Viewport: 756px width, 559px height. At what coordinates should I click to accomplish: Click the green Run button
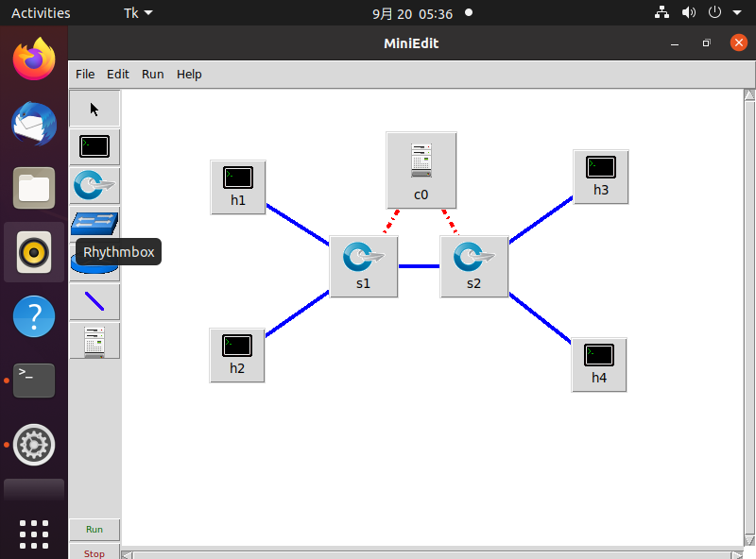pyautogui.click(x=94, y=529)
